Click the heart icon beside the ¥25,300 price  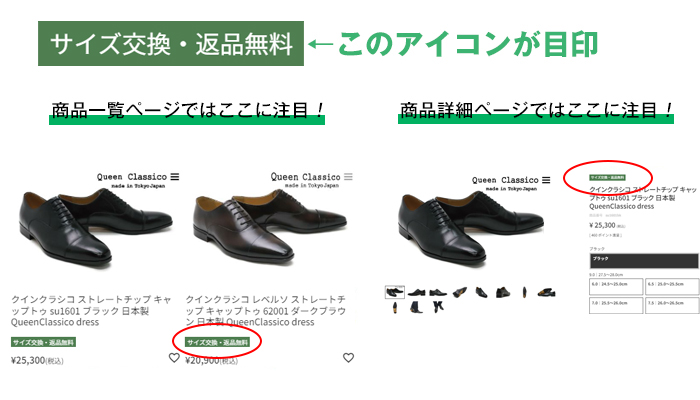point(174,358)
